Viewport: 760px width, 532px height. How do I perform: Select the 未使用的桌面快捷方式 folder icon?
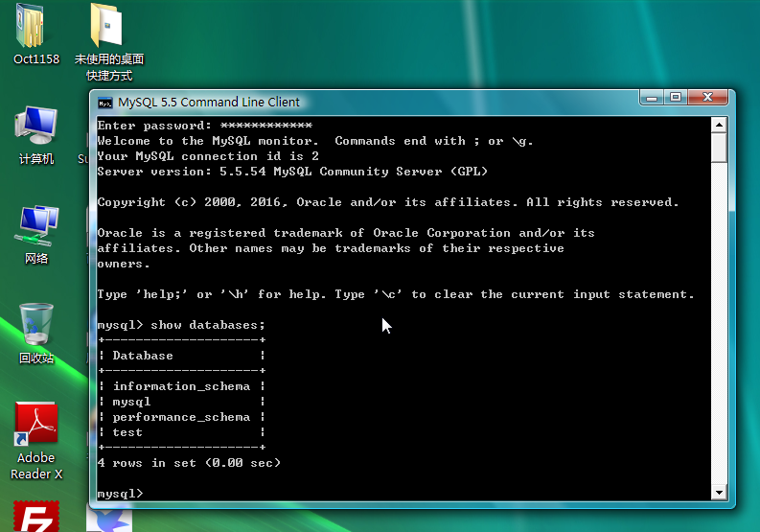tap(108, 29)
